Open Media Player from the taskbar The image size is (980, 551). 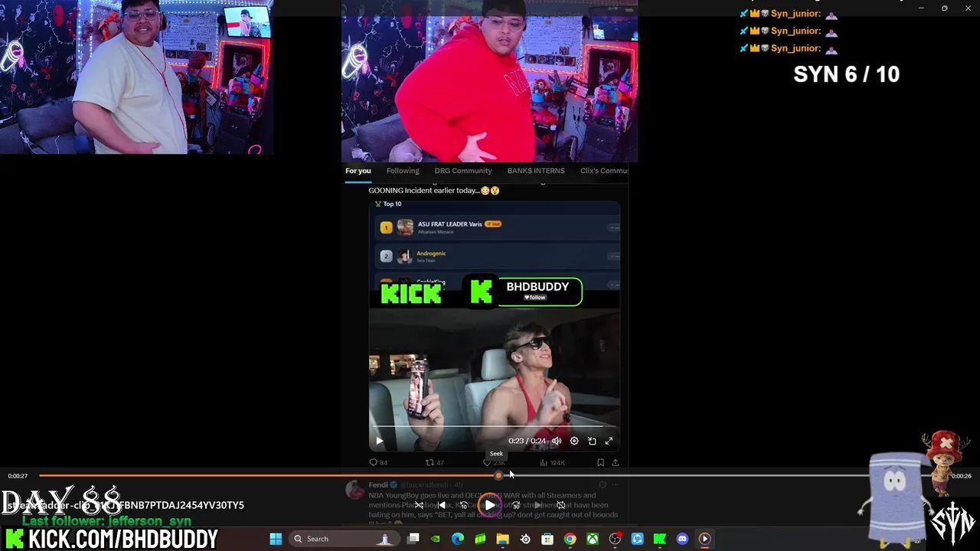click(704, 539)
